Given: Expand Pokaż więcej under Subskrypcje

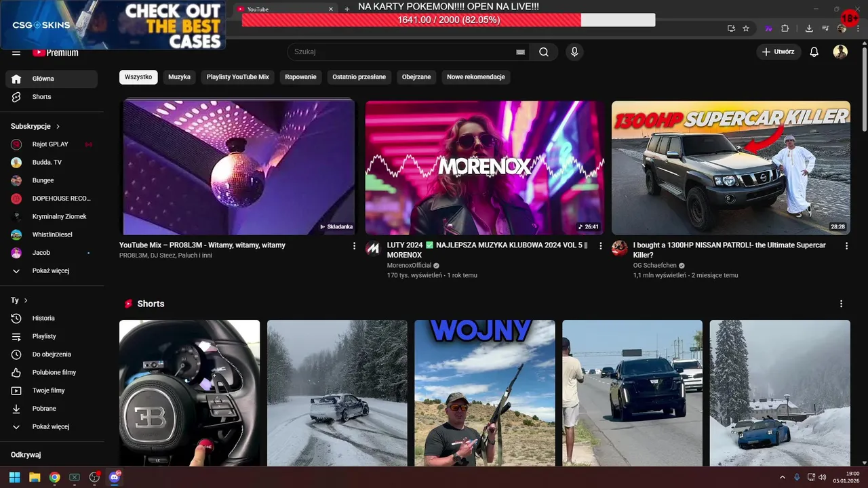Looking at the screenshot, I should (52, 271).
